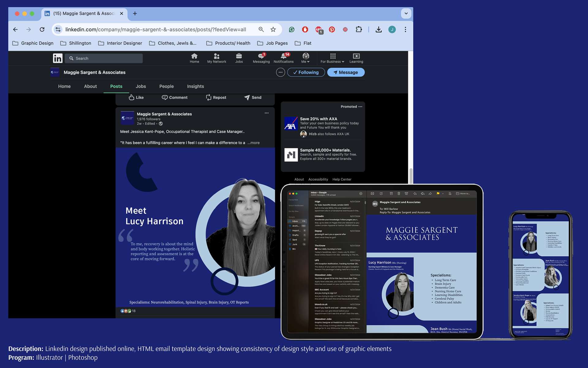Open LinkedIn Messaging

(261, 58)
